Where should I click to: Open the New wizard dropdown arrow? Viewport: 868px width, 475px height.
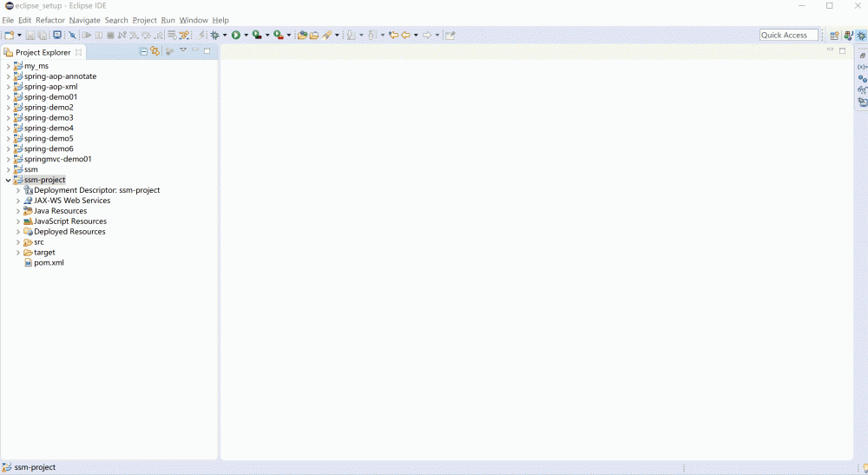pyautogui.click(x=19, y=35)
